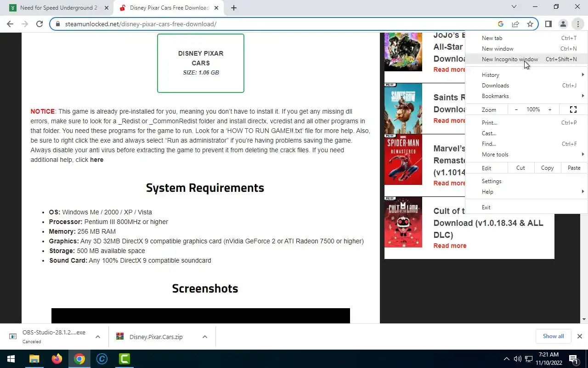Click the three-dot Chrome menu icon
Image resolution: width=588 pixels, height=368 pixels.
point(577,24)
